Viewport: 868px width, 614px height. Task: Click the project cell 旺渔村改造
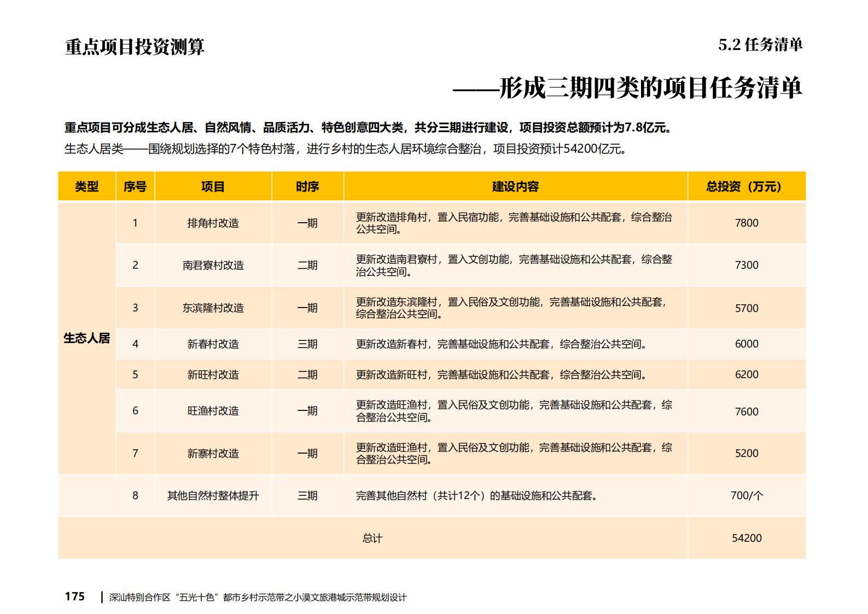click(x=213, y=411)
